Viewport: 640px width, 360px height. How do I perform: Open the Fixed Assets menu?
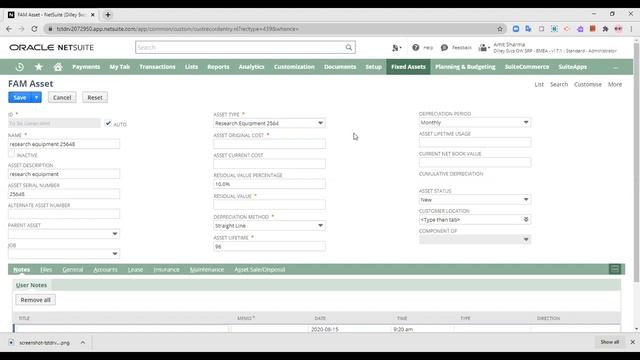pyautogui.click(x=408, y=67)
